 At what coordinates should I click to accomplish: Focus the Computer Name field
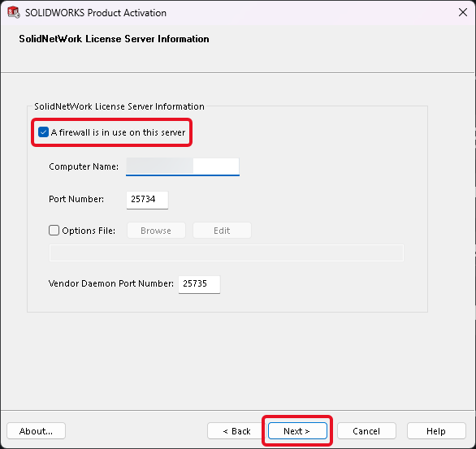tap(183, 166)
